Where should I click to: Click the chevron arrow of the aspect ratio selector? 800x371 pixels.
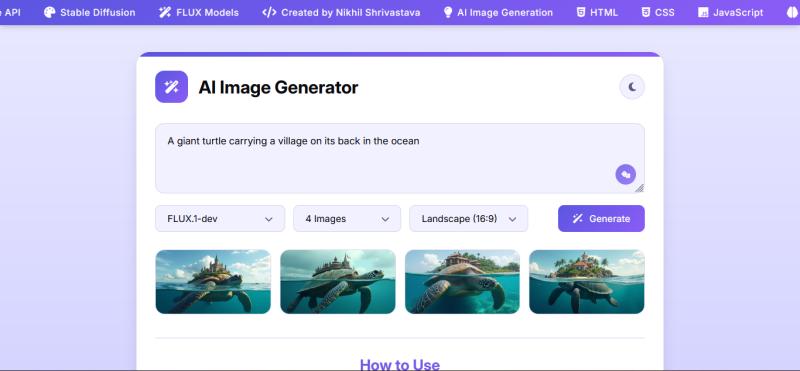point(512,219)
